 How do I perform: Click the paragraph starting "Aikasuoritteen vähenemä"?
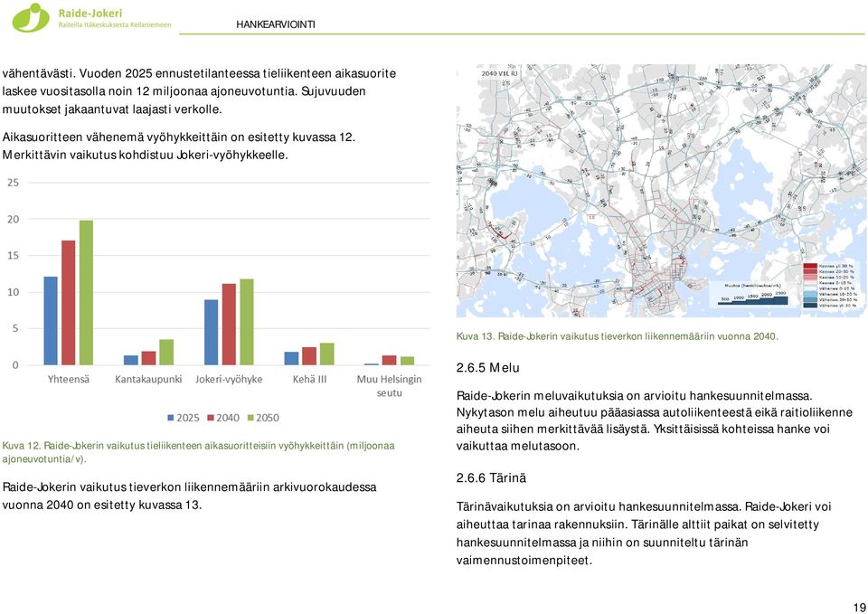click(x=179, y=146)
